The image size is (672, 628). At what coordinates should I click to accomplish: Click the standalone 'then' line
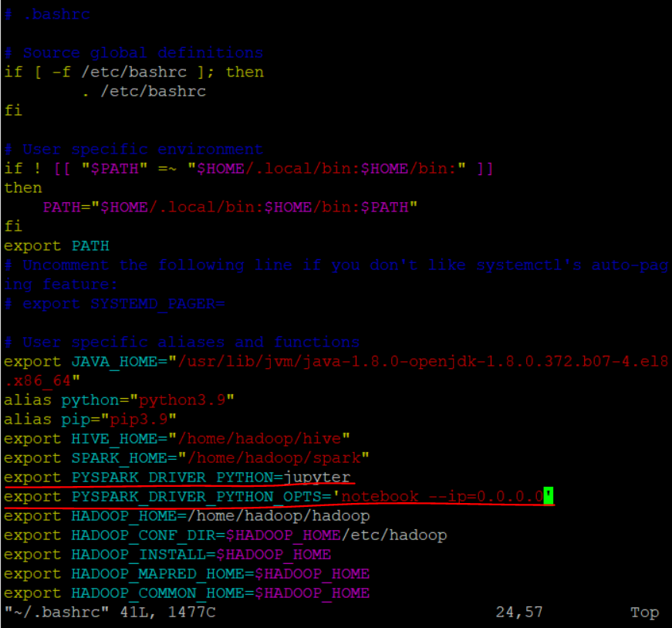tap(23, 188)
